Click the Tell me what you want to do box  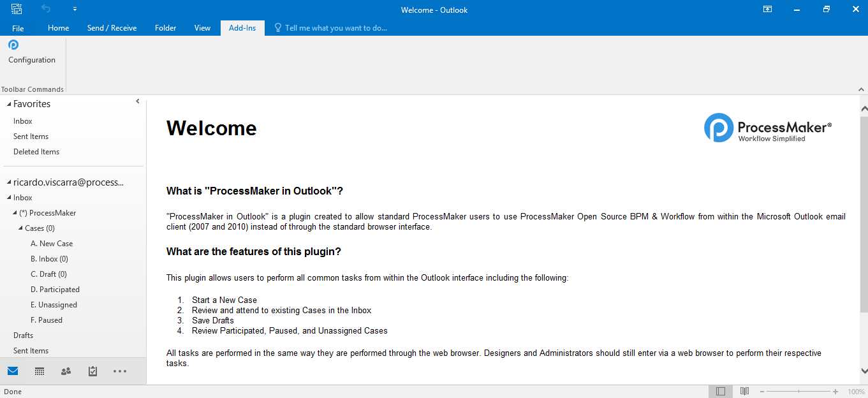335,28
